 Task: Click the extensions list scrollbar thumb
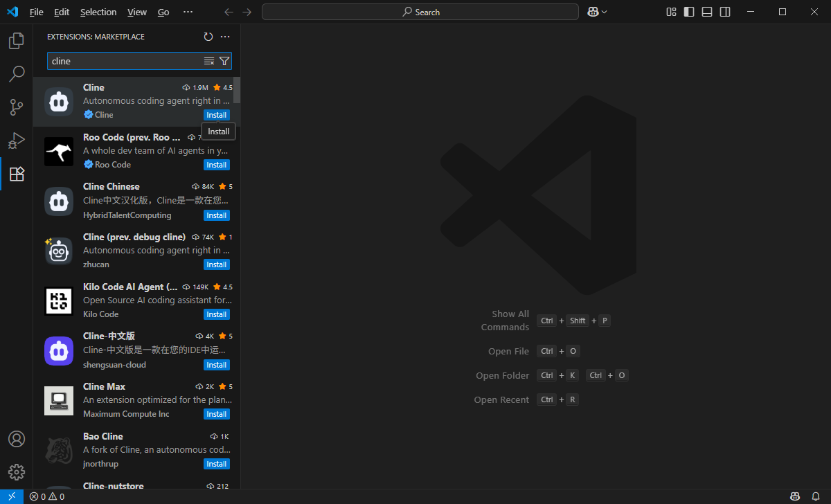(237, 90)
